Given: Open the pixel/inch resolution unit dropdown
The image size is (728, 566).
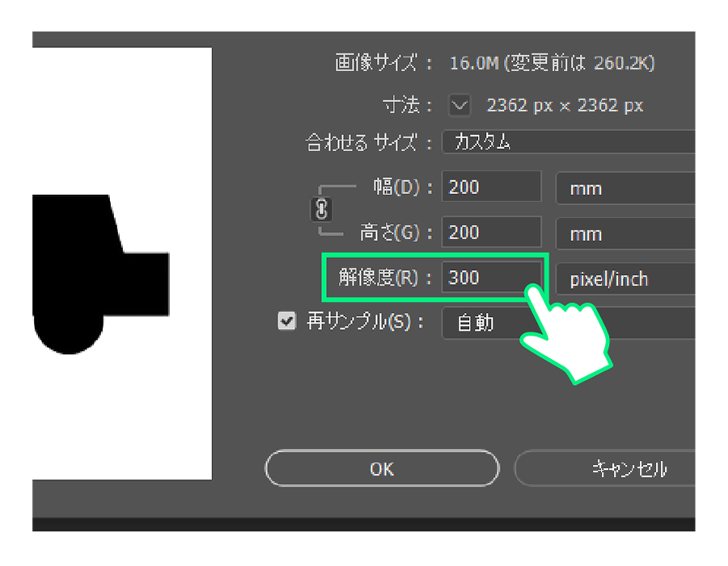Looking at the screenshot, I should [625, 279].
